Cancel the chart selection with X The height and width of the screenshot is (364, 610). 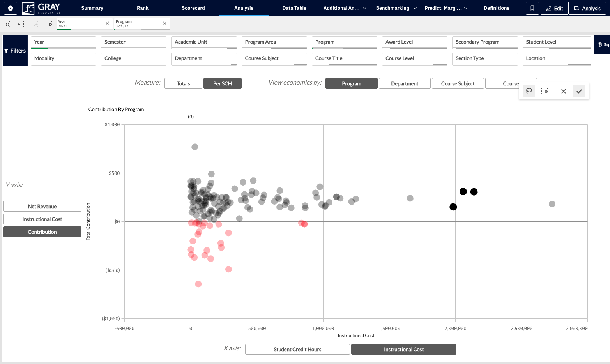[564, 91]
